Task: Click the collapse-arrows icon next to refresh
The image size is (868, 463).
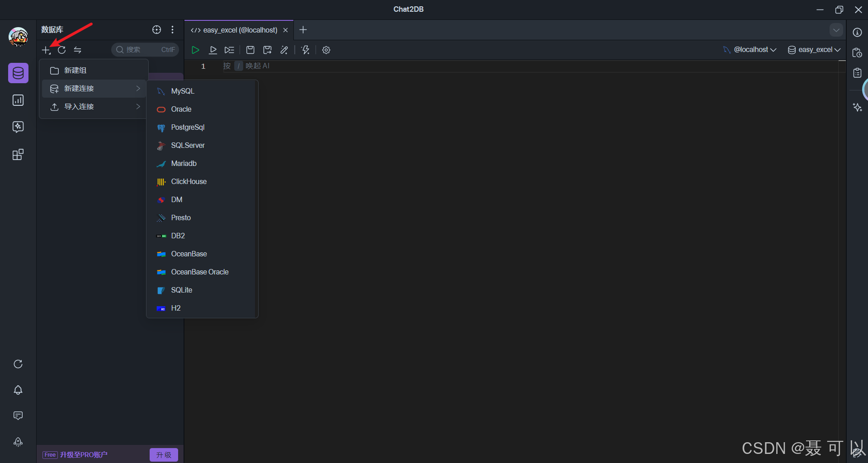Action: coord(78,50)
